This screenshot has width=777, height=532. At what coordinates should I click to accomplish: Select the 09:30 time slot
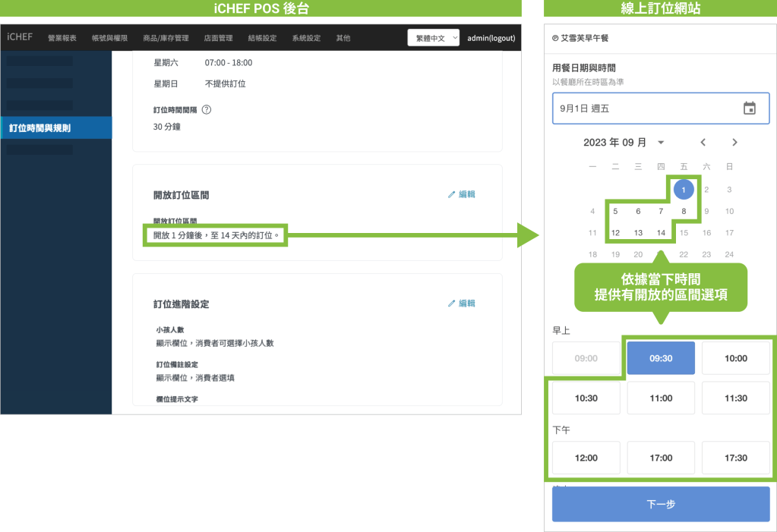[x=660, y=358]
